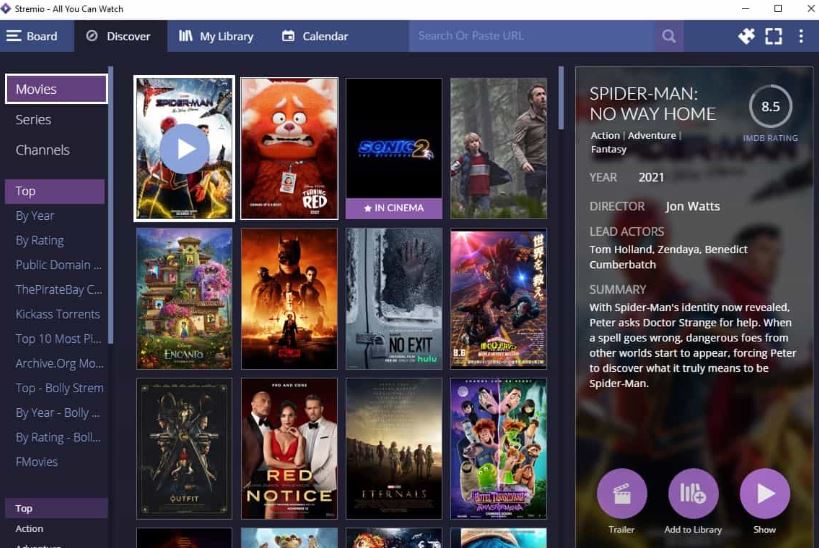Click the Action genre link
The image size is (819, 548).
[605, 135]
